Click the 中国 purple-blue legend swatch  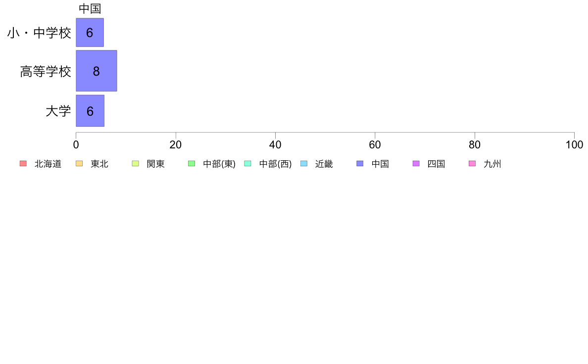click(x=360, y=163)
